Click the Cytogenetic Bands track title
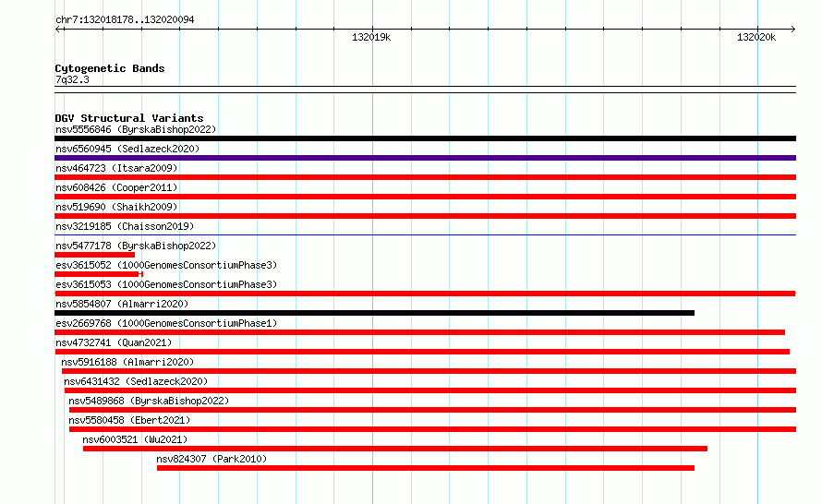This screenshot has height=504, width=822. [x=110, y=68]
